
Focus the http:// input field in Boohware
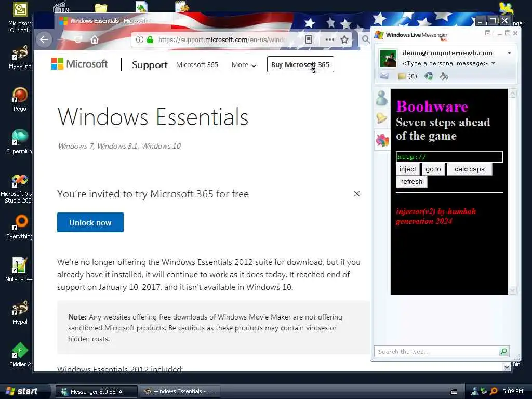(449, 157)
